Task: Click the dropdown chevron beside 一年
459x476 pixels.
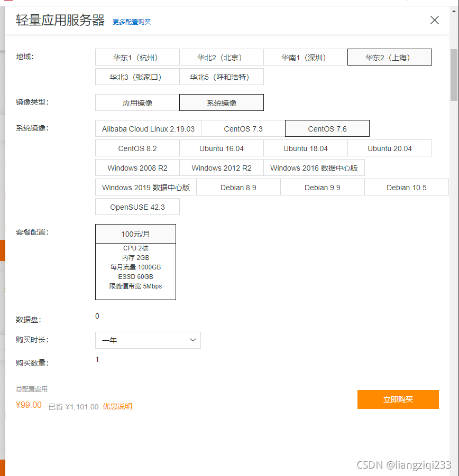Action: [192, 340]
